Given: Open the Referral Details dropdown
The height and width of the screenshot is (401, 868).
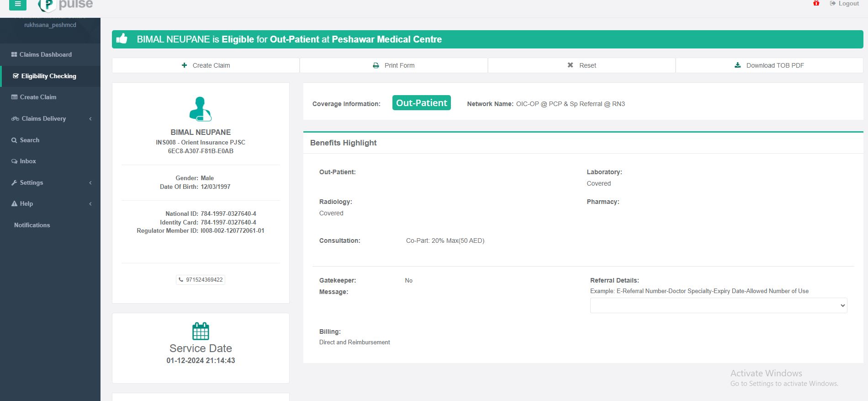Looking at the screenshot, I should (718, 305).
